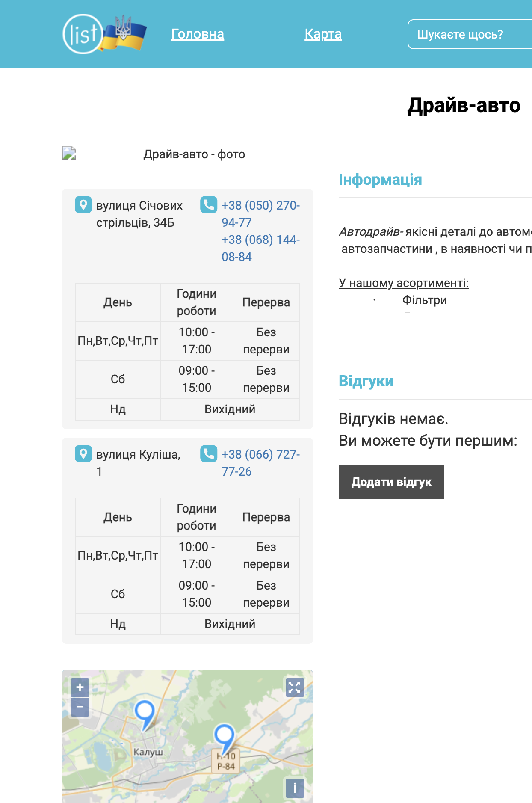Click the phone icon beside +38 (066) number
532x803 pixels.
pyautogui.click(x=209, y=453)
